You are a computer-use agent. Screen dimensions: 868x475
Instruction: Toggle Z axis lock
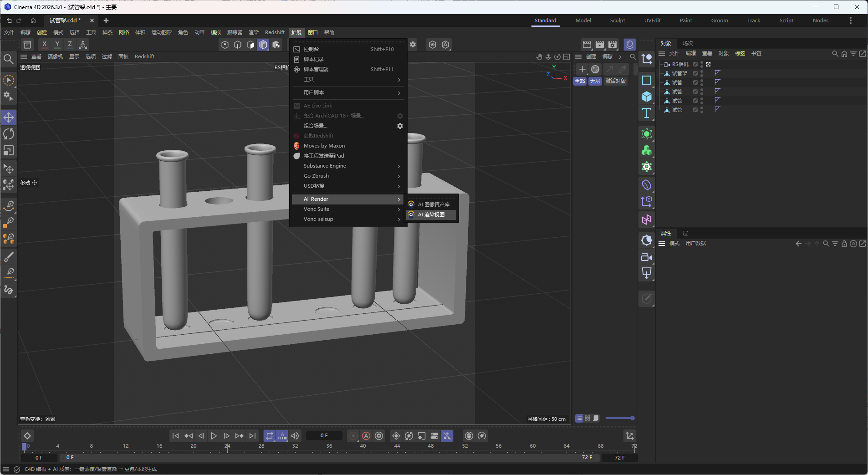[x=70, y=45]
